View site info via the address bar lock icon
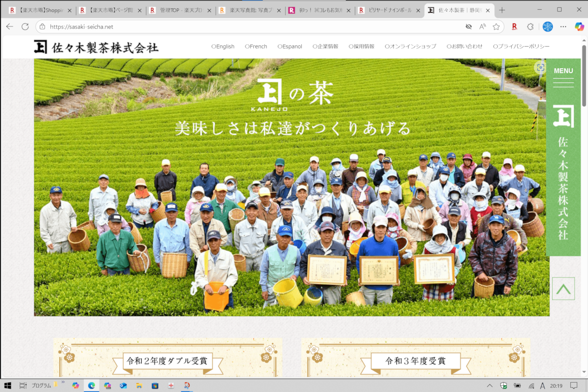This screenshot has width=588, height=392. (x=42, y=26)
